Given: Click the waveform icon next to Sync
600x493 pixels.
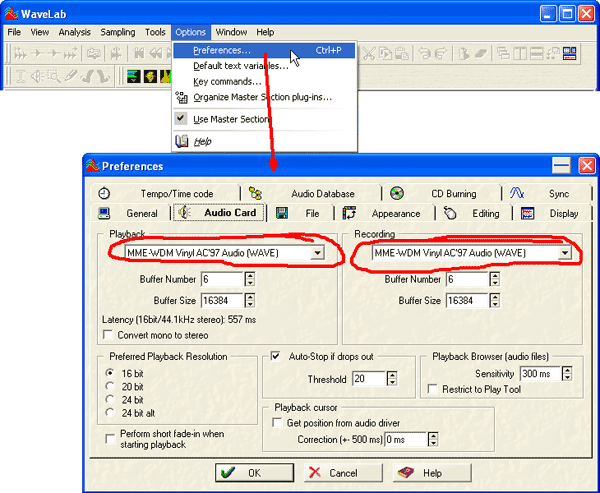Looking at the screenshot, I should 518,194.
